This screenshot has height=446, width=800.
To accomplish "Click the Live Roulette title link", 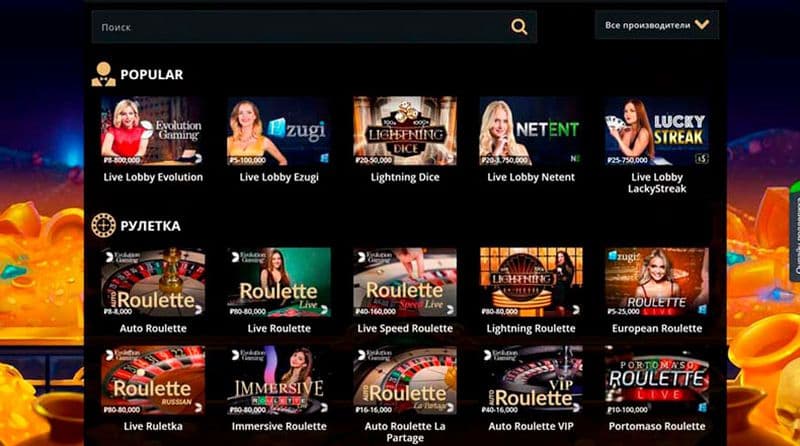I will tap(279, 329).
